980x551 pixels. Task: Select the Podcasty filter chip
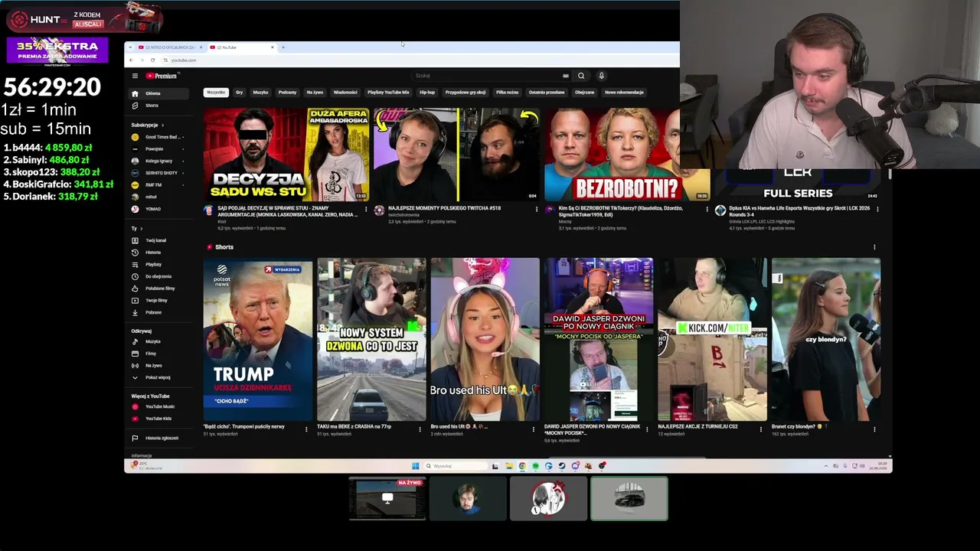point(287,93)
